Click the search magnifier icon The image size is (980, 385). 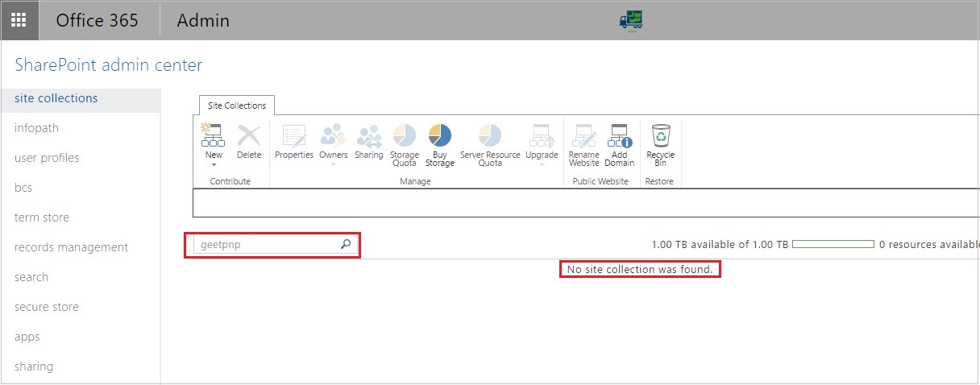point(346,244)
